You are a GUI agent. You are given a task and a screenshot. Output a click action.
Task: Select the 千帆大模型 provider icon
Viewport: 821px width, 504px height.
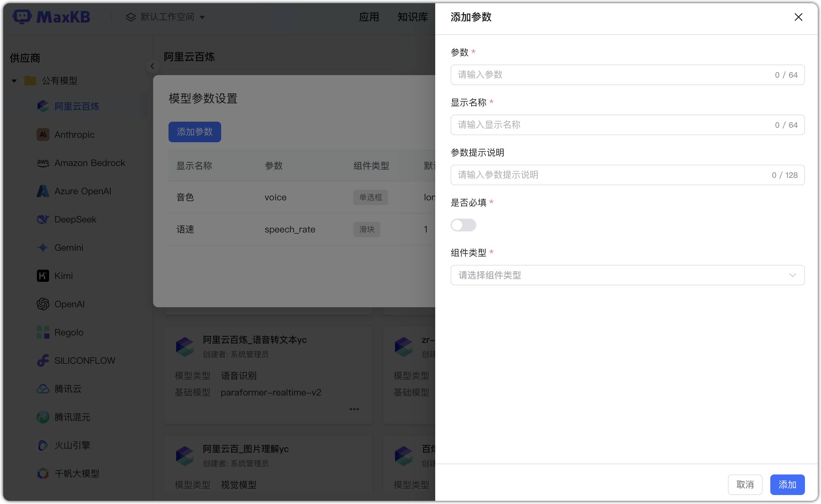coord(43,473)
